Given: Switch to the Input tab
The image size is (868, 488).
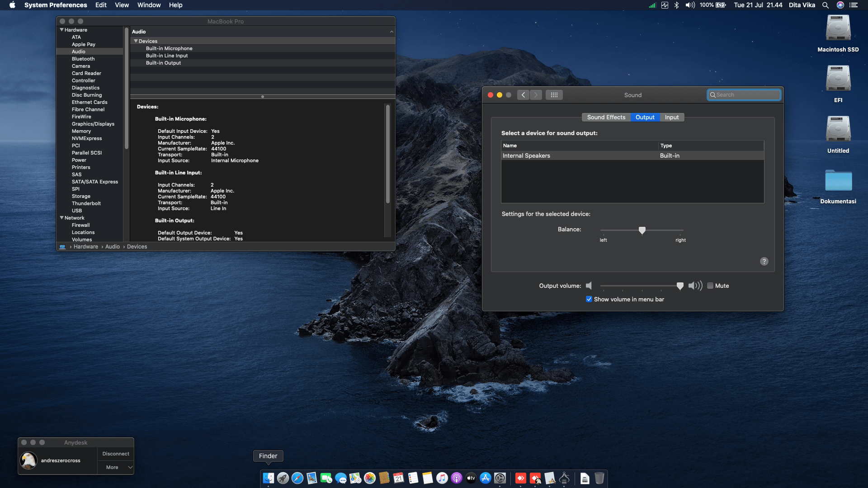Looking at the screenshot, I should [x=672, y=117].
